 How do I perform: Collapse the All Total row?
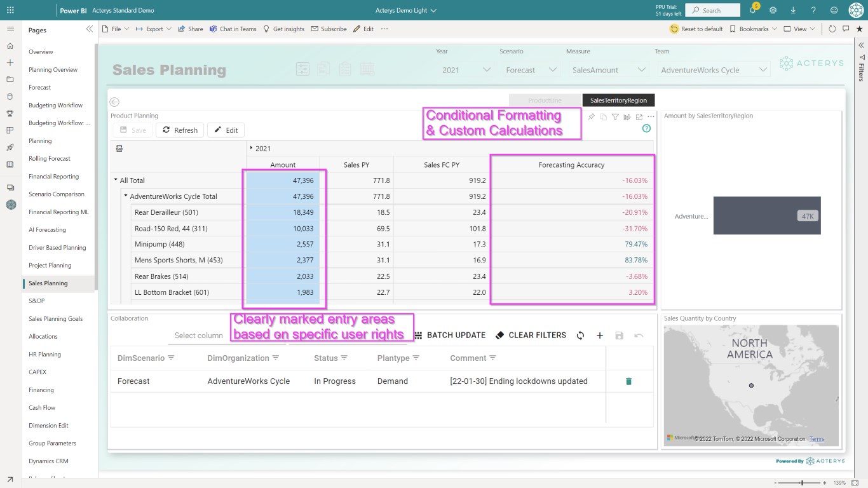pos(116,180)
